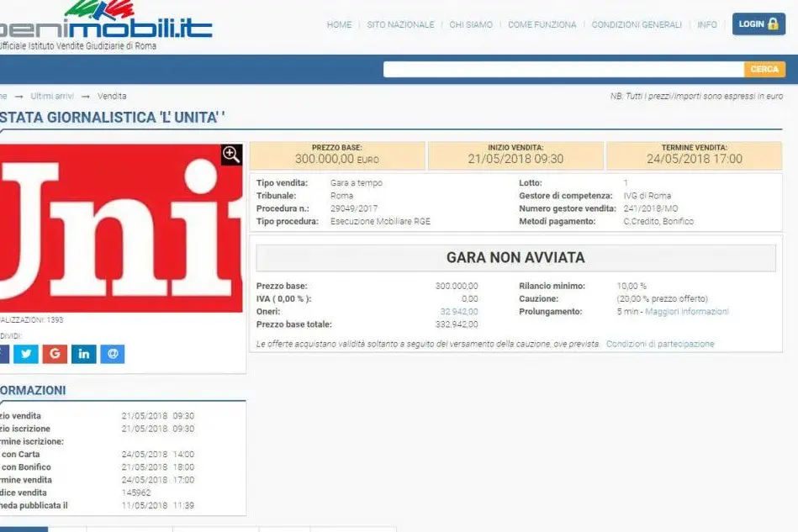Share the listing by email icon
798x532 pixels.
(x=113, y=354)
